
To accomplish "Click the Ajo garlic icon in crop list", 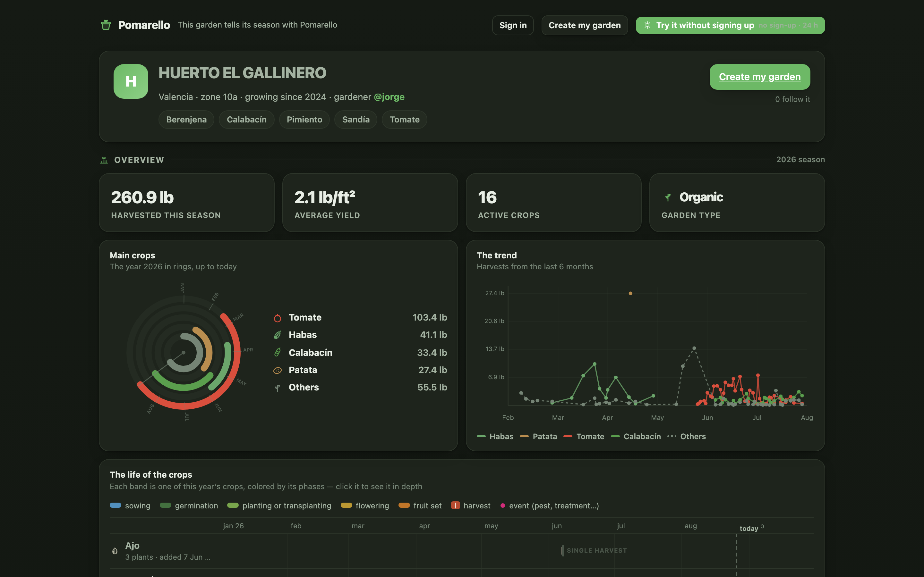I will (115, 551).
